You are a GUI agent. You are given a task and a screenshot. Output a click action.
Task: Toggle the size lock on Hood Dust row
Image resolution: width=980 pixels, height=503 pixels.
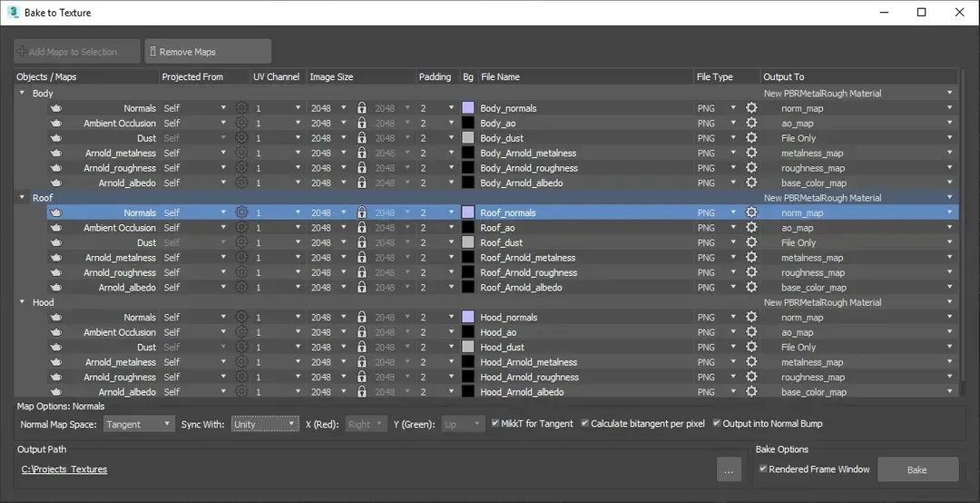point(361,347)
